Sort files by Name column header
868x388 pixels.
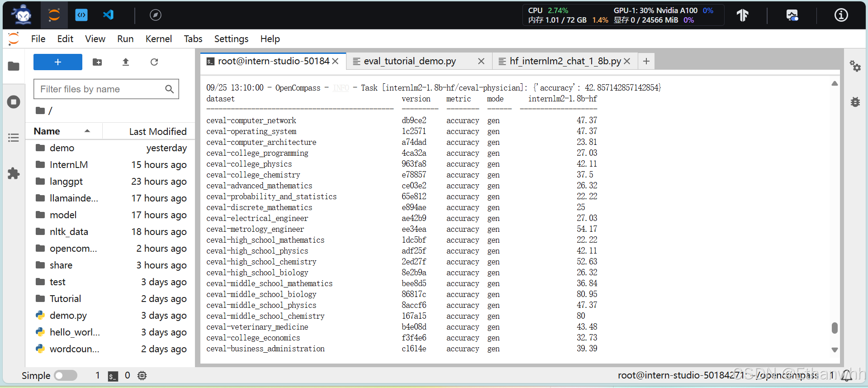pyautogui.click(x=64, y=131)
